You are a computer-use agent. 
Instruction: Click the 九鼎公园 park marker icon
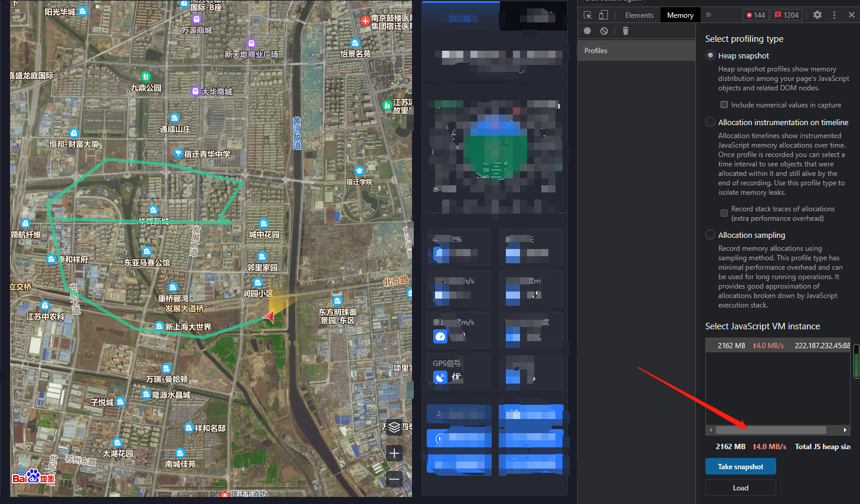point(146,77)
